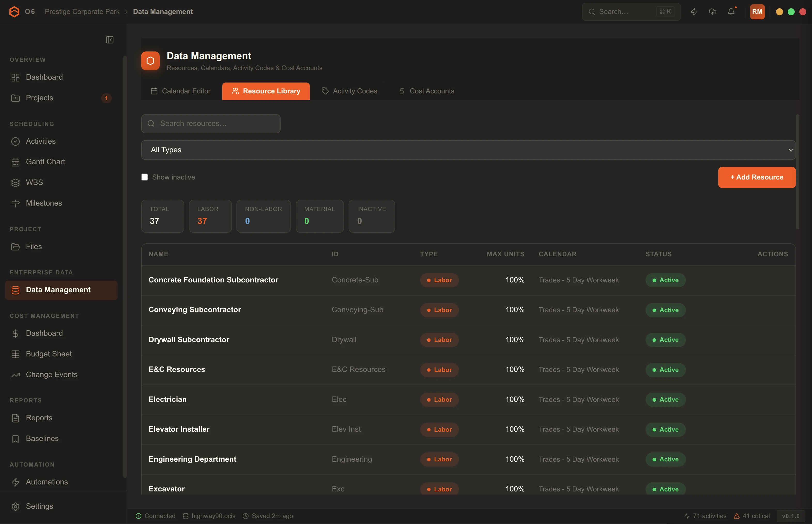Click the Labor badge in Electrician row
Screen dimensions: 812x524
[x=439, y=399]
